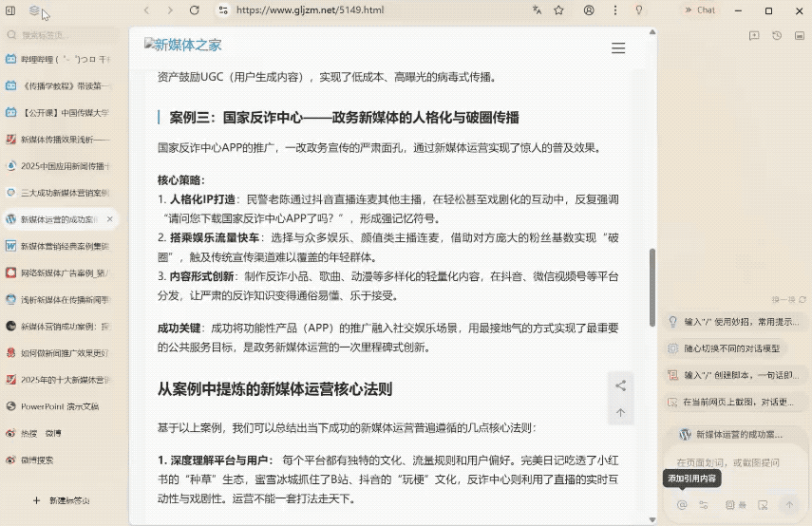Switch to the 如何做新闻推广效果更好 tab

tap(60, 353)
